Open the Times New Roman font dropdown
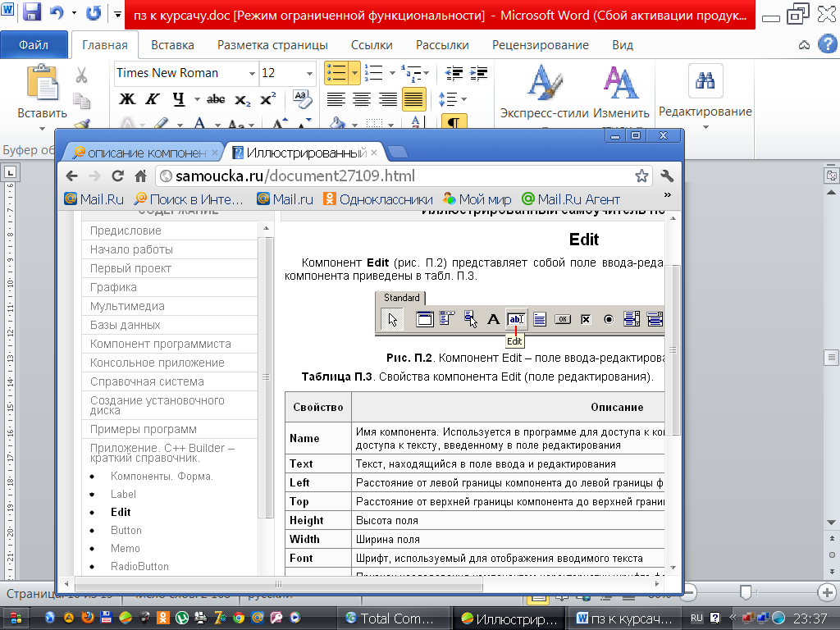 pos(252,73)
